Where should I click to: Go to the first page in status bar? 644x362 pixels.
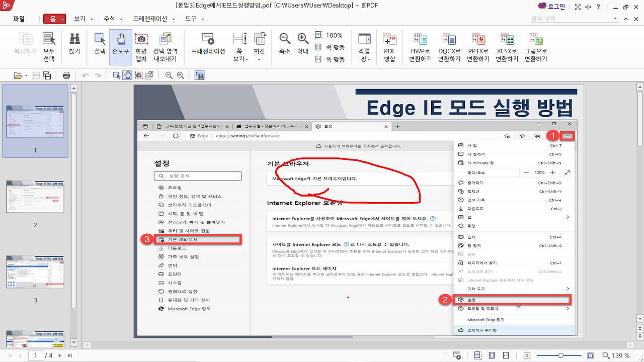11,355
